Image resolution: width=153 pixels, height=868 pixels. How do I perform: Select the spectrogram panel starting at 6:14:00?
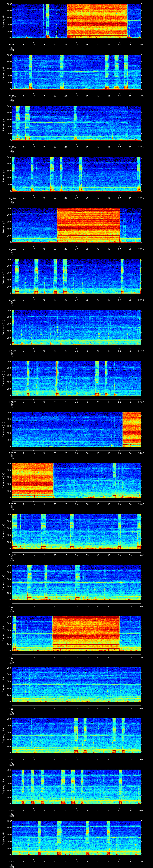pyautogui.click(x=76, y=21)
